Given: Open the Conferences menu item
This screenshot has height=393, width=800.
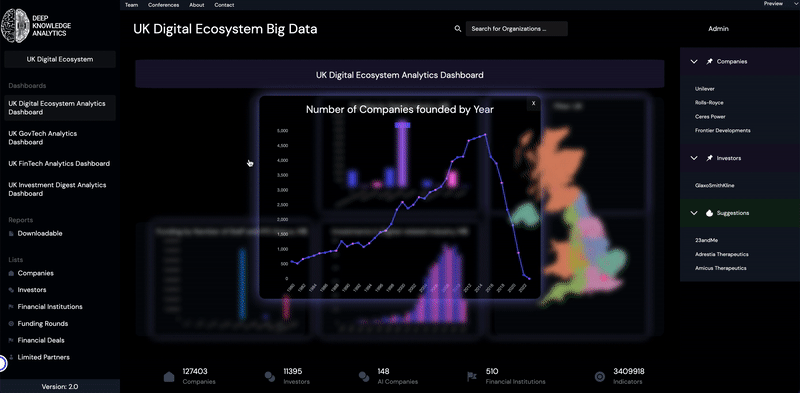Looking at the screenshot, I should coord(163,5).
